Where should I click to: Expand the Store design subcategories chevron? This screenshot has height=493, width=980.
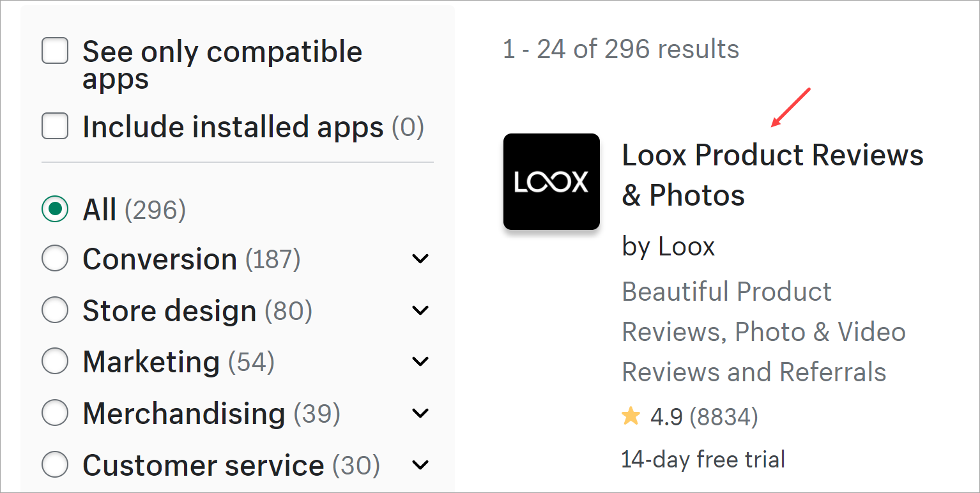pyautogui.click(x=420, y=310)
